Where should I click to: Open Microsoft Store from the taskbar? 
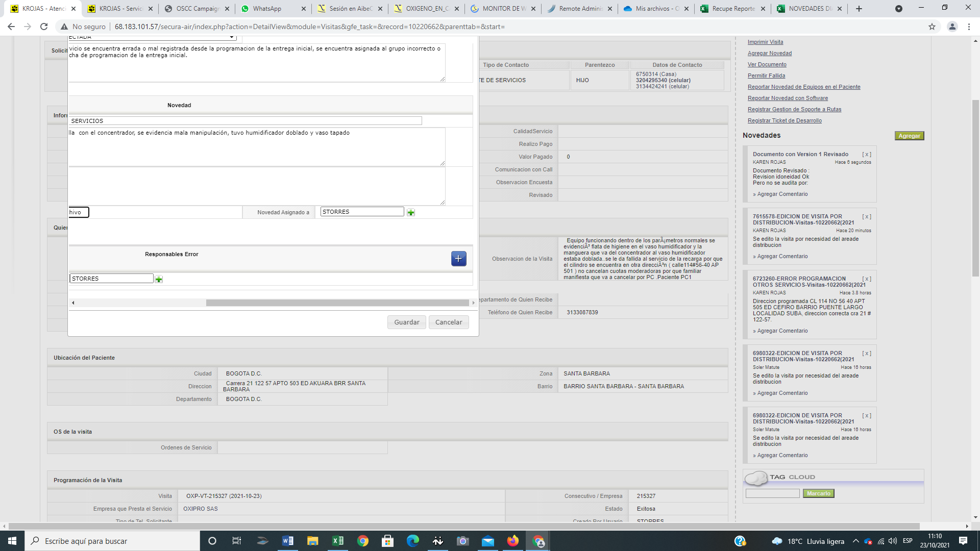(x=388, y=541)
